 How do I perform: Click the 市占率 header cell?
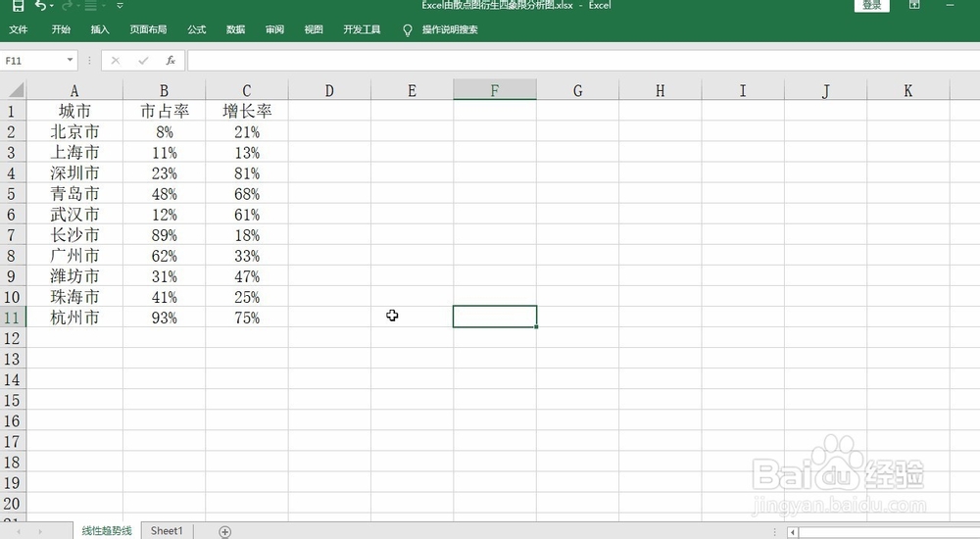pyautogui.click(x=164, y=112)
